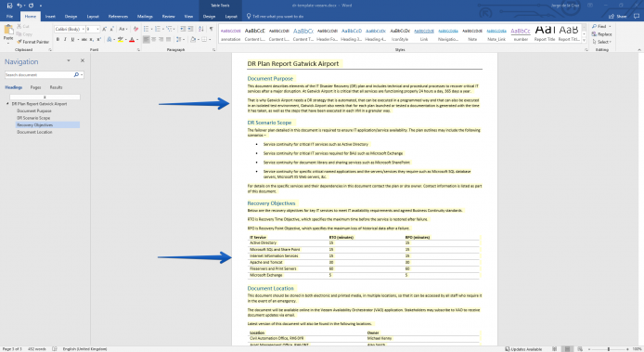644x352 pixels.
Task: Align text left
Action: click(x=147, y=40)
